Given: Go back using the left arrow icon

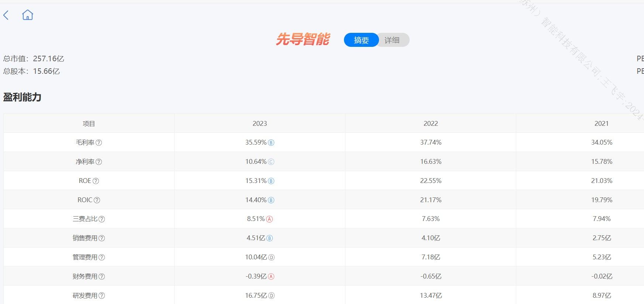Looking at the screenshot, I should point(6,15).
